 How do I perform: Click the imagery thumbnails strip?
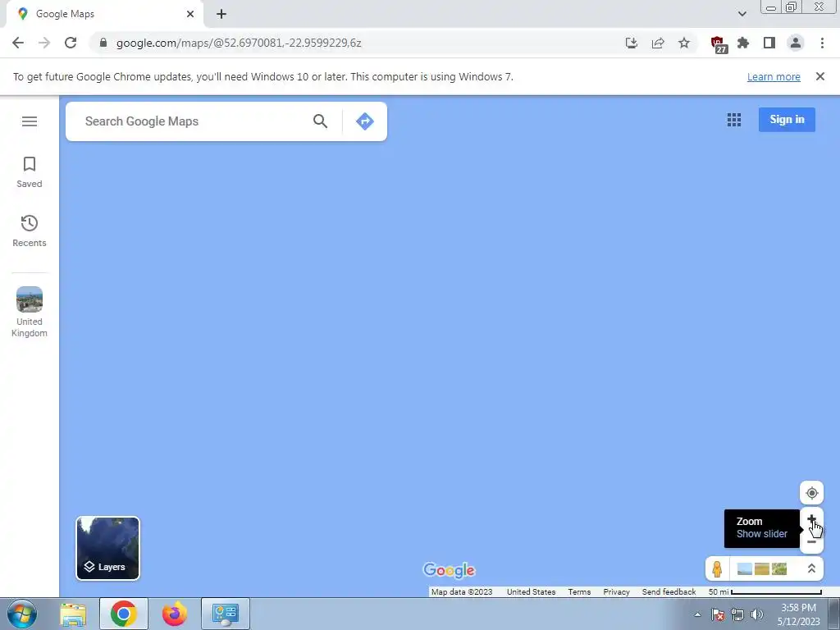coord(762,568)
